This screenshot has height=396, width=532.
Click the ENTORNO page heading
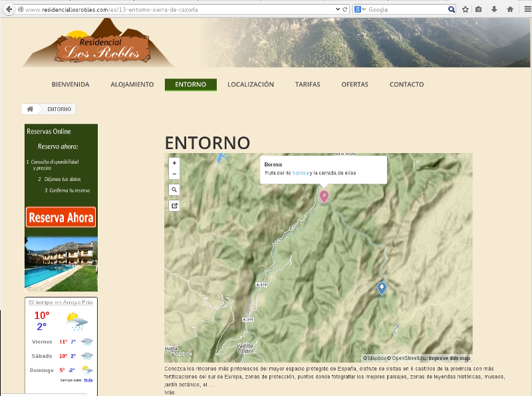tap(207, 142)
